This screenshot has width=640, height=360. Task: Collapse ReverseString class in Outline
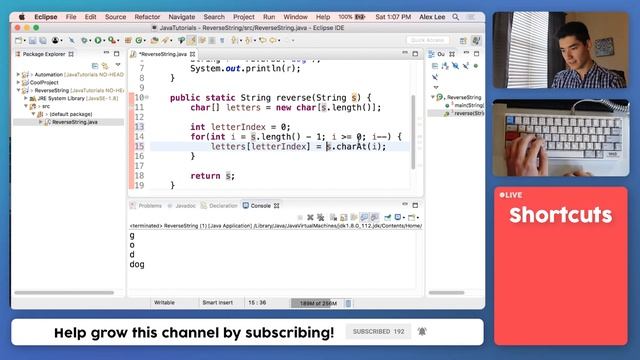(433, 97)
